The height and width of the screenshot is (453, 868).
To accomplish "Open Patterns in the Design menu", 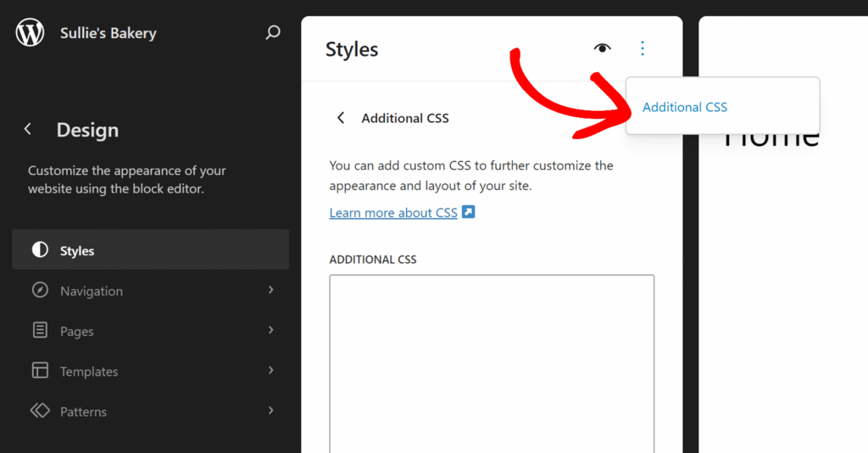I will 151,411.
